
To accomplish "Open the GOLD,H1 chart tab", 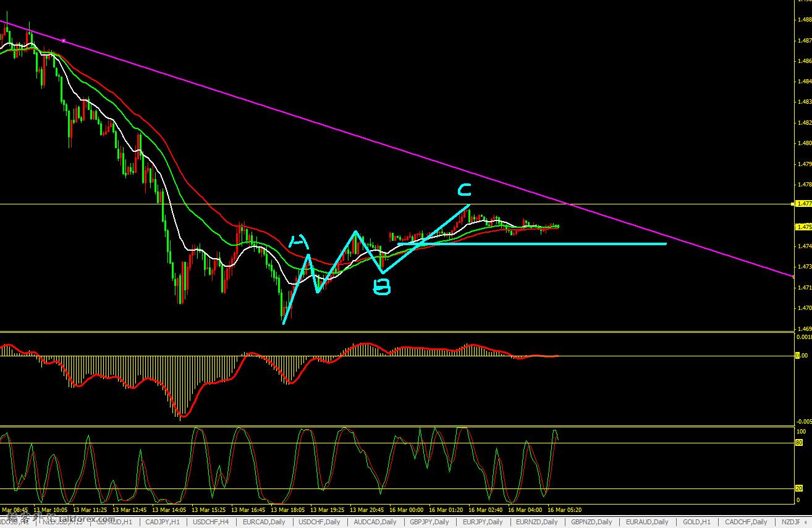I will click(696, 522).
